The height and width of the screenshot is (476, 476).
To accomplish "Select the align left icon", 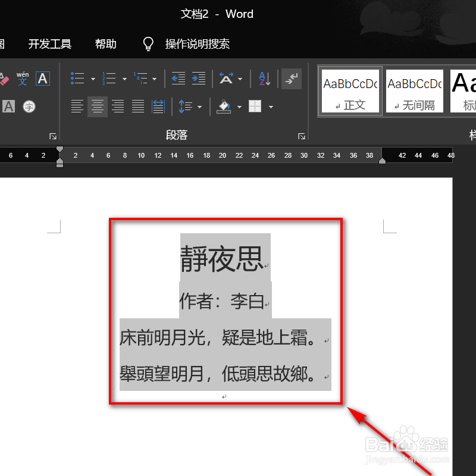I will [x=77, y=107].
